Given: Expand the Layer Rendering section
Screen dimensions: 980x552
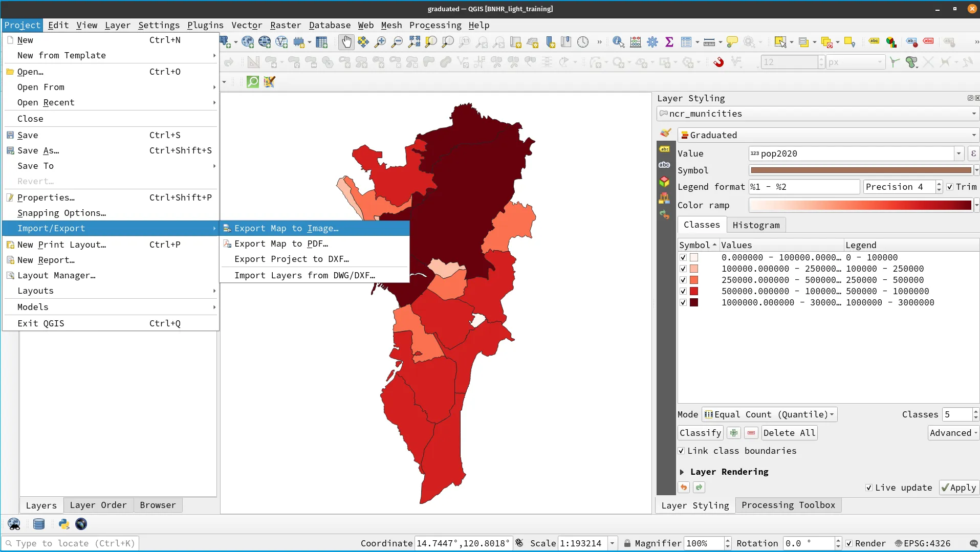Looking at the screenshot, I should tap(683, 472).
